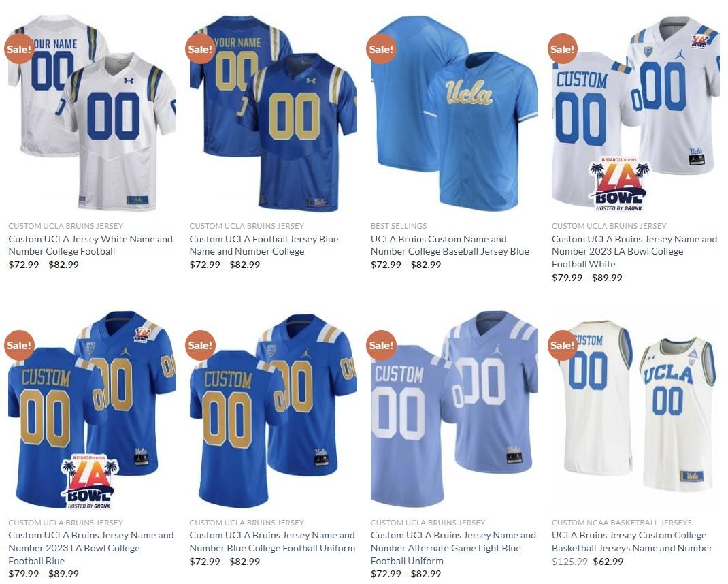Image resolution: width=728 pixels, height=584 pixels.
Task: Open Alternate Game Light Blue Football Uniform link
Action: 453,548
